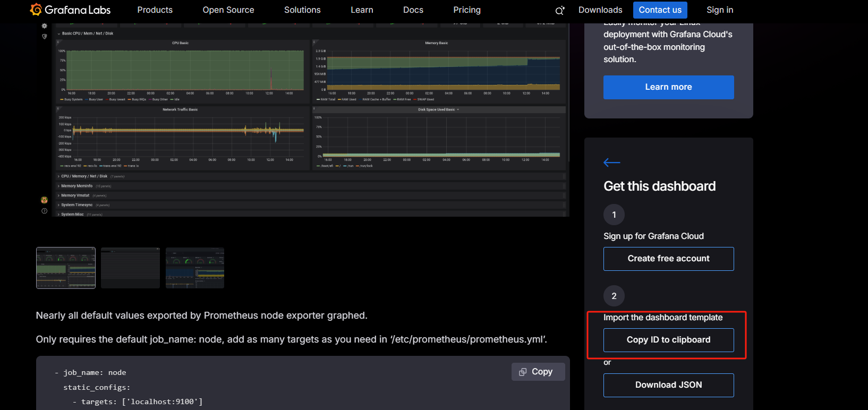
Task: Go to the Docs page
Action: point(413,10)
